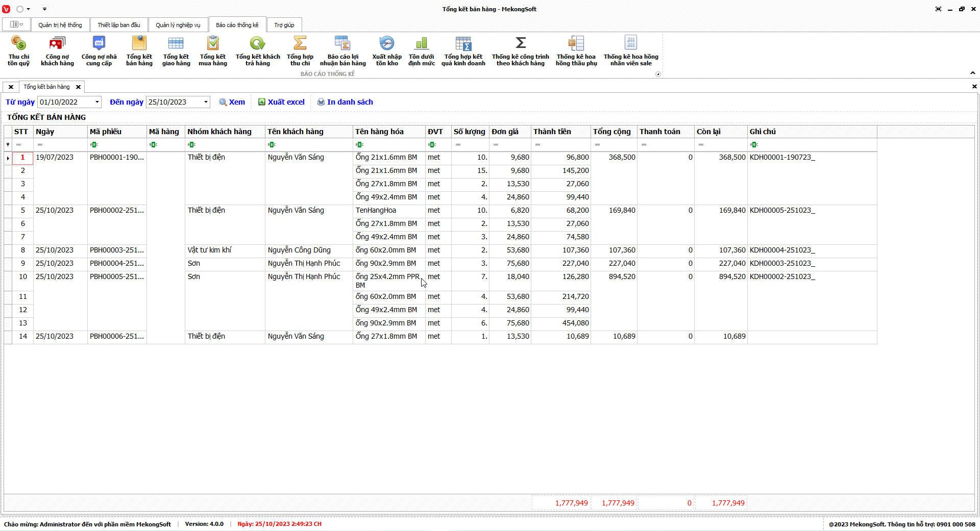Expand the Đến ngày date dropdown

tap(206, 102)
